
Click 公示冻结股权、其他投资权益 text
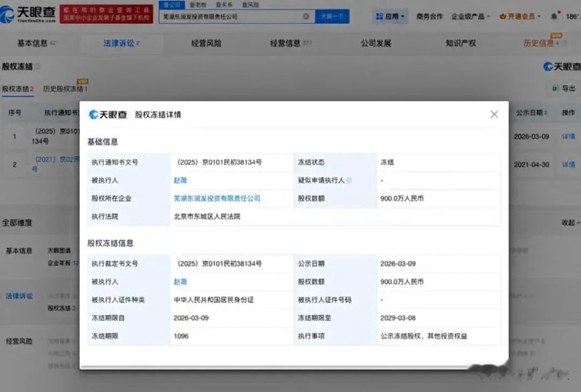423,337
